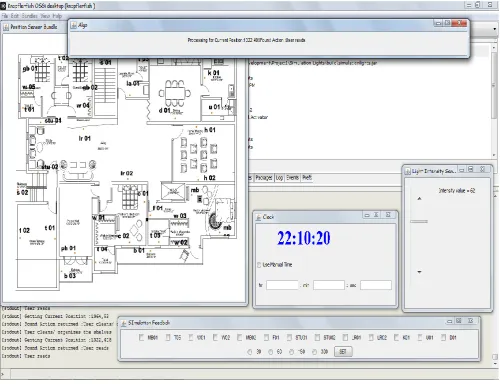Switch to the Log tab

[279, 178]
